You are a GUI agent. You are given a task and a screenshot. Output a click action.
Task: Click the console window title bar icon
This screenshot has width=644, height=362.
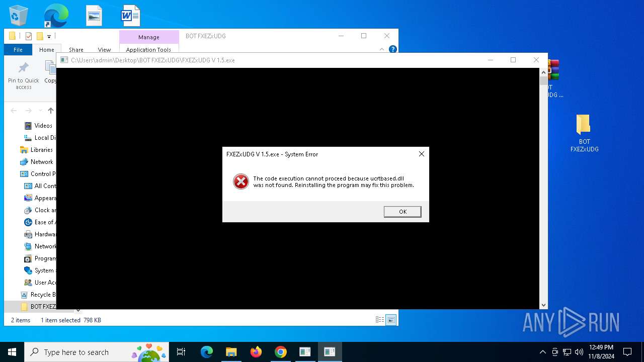(64, 60)
